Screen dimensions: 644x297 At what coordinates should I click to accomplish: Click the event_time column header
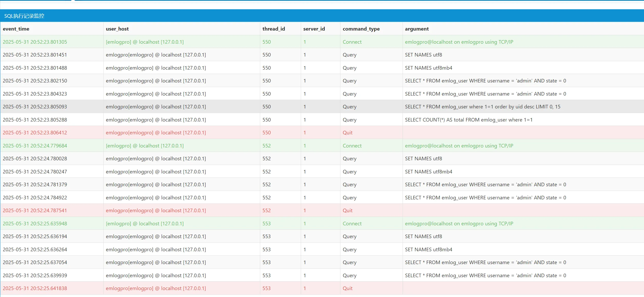[x=16, y=29]
